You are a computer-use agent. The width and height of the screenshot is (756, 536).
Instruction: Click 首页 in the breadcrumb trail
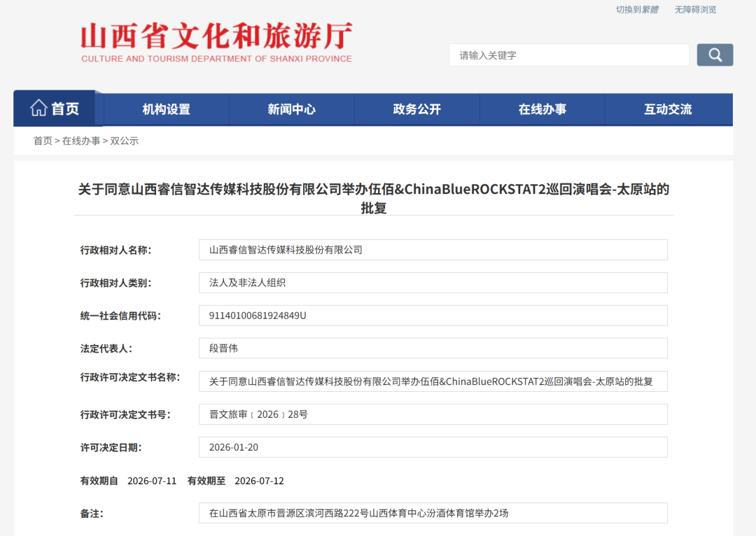43,141
